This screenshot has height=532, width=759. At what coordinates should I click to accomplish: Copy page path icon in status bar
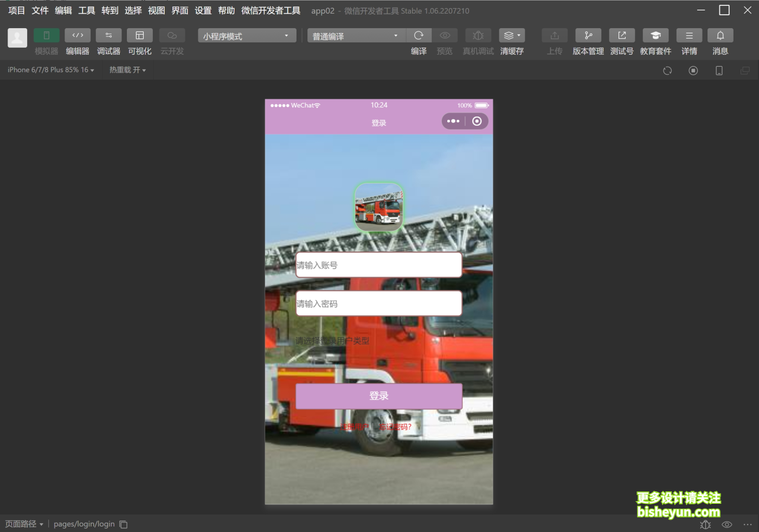[124, 524]
